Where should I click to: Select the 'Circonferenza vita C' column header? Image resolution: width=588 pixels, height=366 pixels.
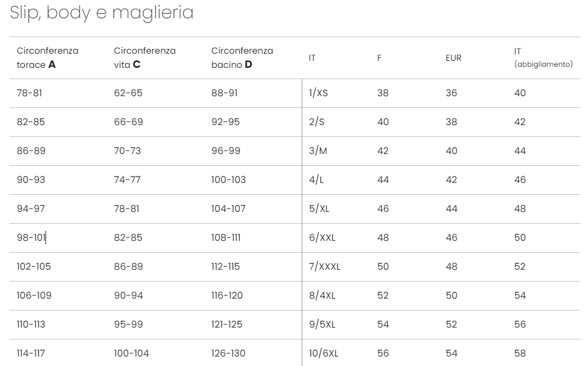click(145, 58)
